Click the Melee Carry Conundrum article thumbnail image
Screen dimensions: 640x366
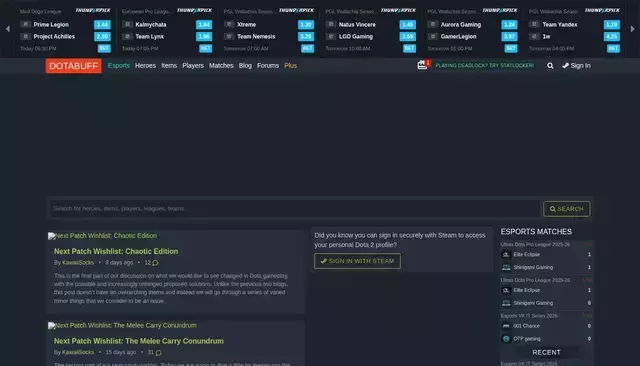coord(122,326)
